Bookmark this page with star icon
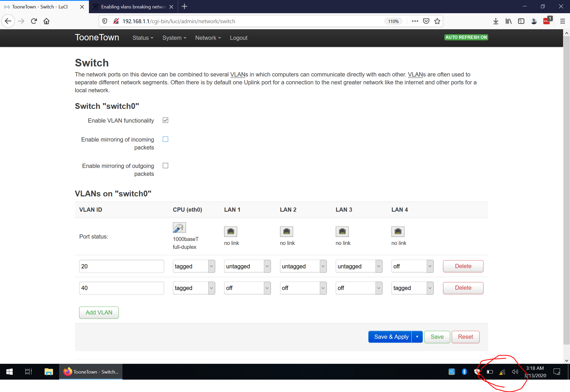The width and height of the screenshot is (570, 392). pos(437,21)
